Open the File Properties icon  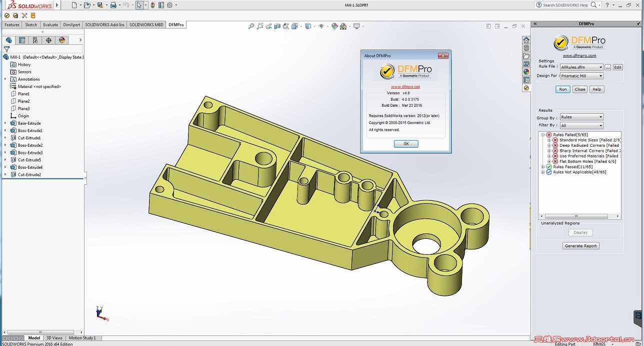pos(161,5)
